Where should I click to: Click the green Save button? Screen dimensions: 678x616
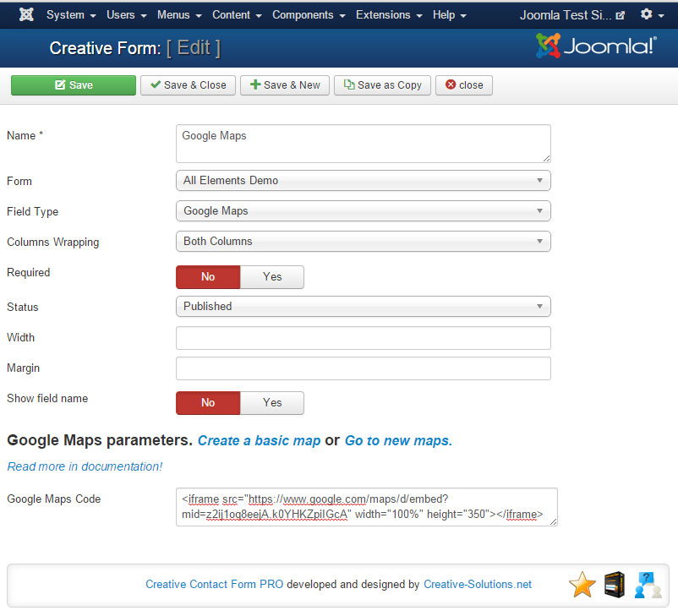click(74, 85)
